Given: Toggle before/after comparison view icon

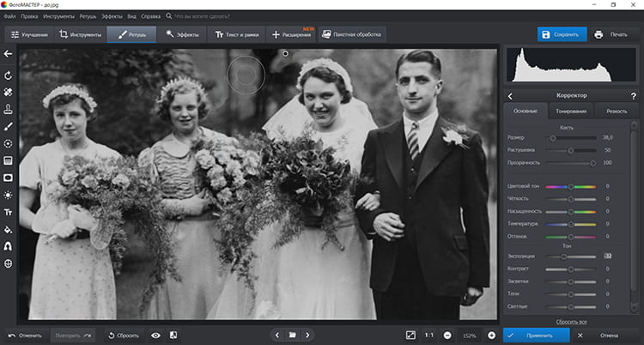Looking at the screenshot, I should 173,335.
